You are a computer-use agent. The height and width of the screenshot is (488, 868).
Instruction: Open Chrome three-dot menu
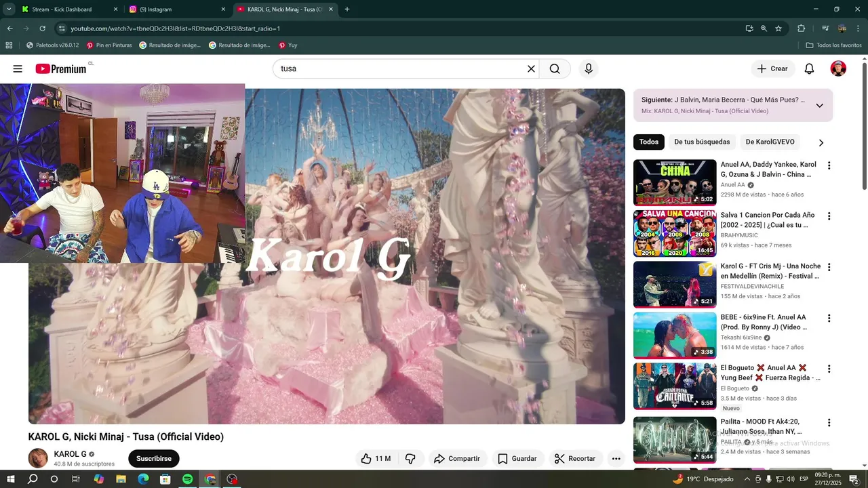click(858, 28)
